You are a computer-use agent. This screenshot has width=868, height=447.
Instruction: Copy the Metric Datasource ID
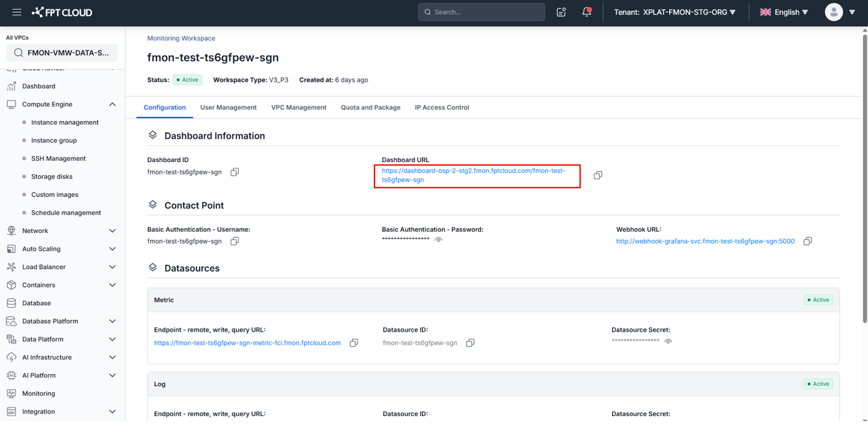click(x=470, y=343)
